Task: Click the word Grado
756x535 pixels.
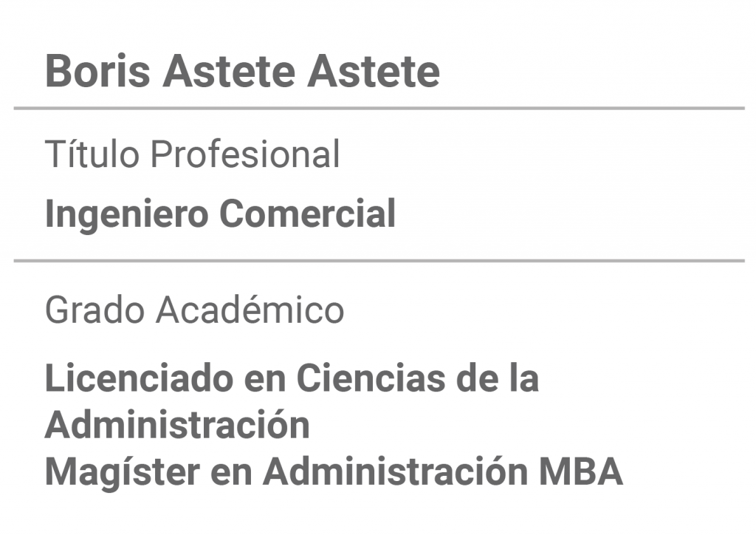Action: click(x=95, y=309)
